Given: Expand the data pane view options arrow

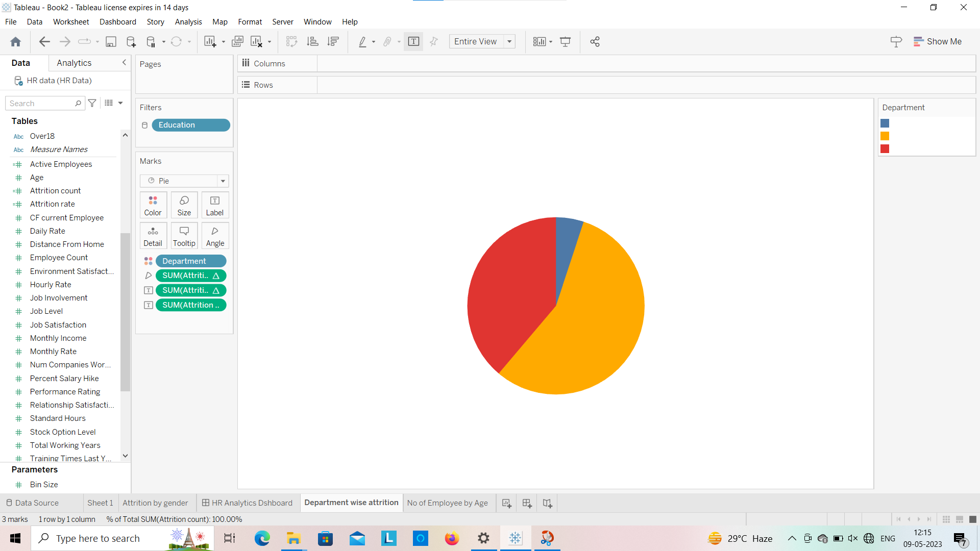Looking at the screenshot, I should pos(120,103).
